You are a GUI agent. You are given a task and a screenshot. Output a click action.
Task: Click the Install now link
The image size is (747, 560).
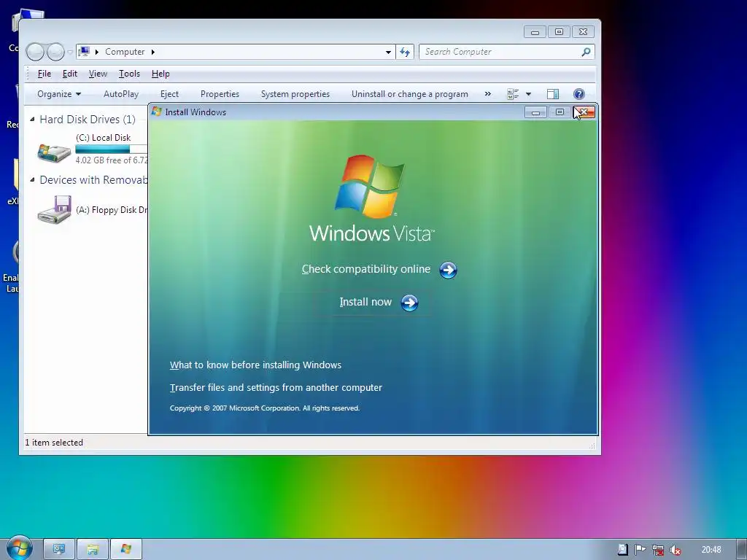coord(365,302)
